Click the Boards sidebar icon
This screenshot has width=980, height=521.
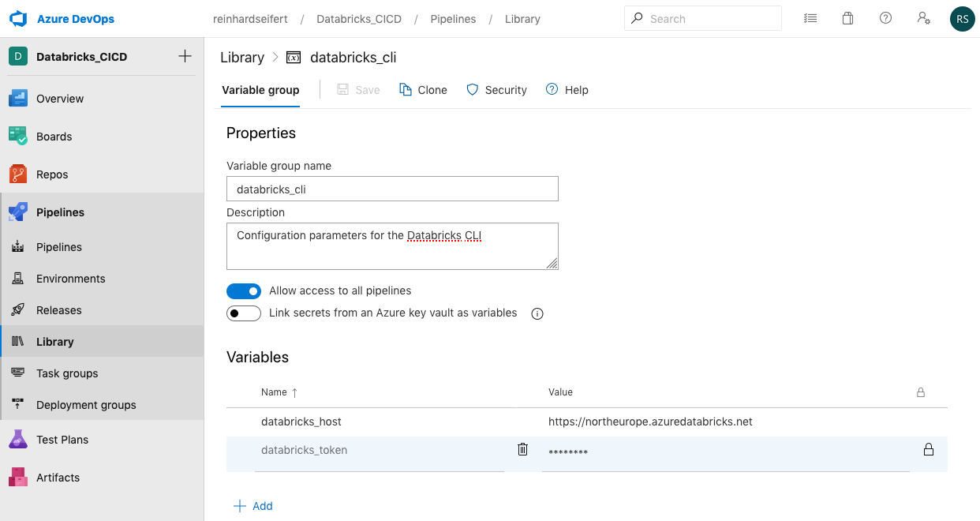18,137
